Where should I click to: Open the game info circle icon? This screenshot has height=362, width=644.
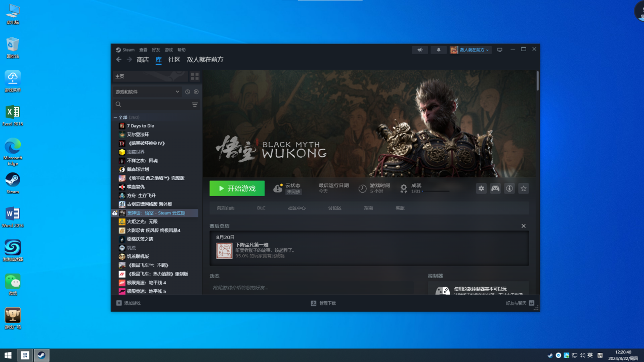[x=509, y=189]
